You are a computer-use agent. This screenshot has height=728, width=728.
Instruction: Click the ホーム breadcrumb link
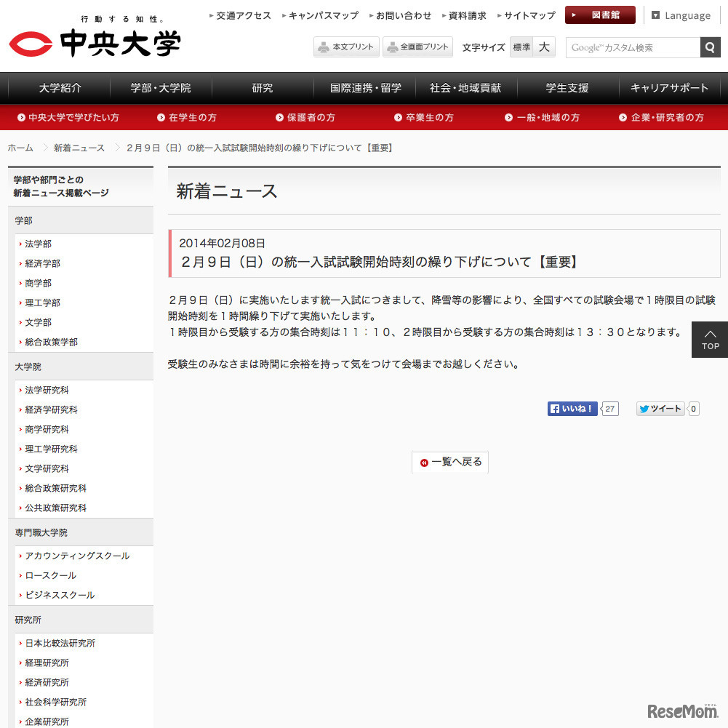20,147
